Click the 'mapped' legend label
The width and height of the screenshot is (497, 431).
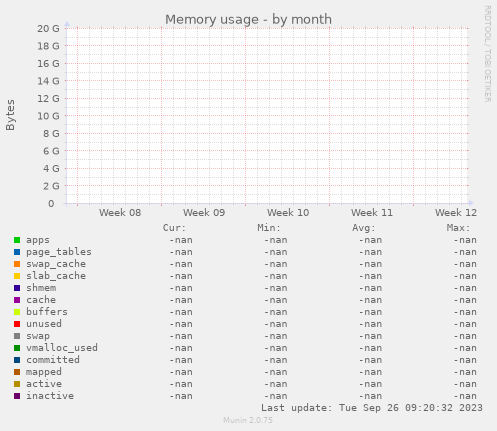point(44,372)
